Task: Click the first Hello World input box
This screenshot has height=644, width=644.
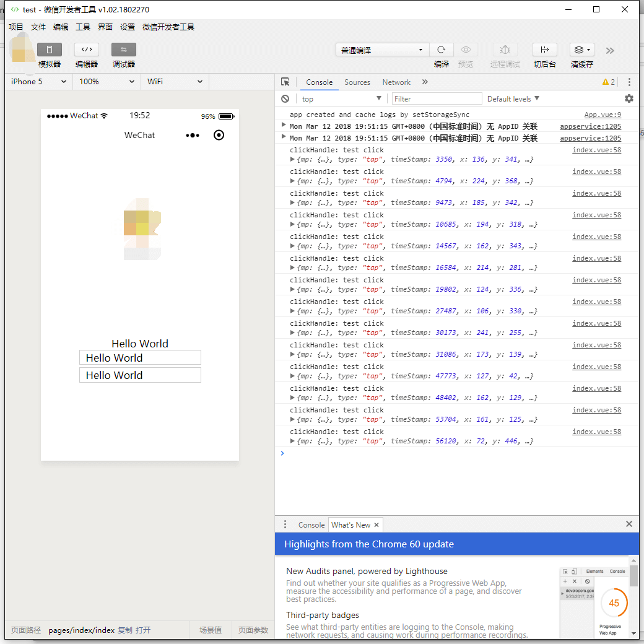Action: [x=140, y=357]
